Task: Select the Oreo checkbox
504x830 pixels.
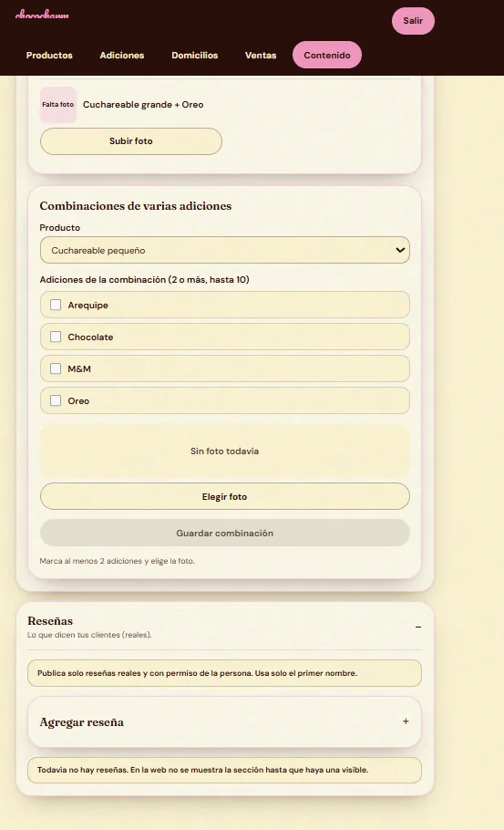Action: pos(56,400)
